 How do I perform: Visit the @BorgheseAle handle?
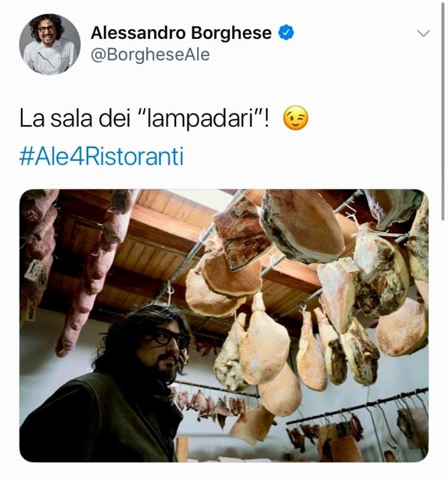[150, 55]
